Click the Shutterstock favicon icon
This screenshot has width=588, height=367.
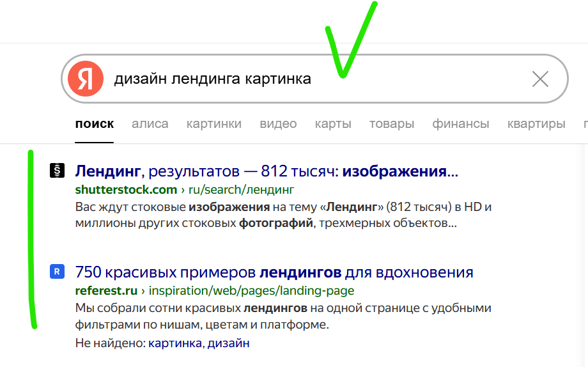(58, 170)
